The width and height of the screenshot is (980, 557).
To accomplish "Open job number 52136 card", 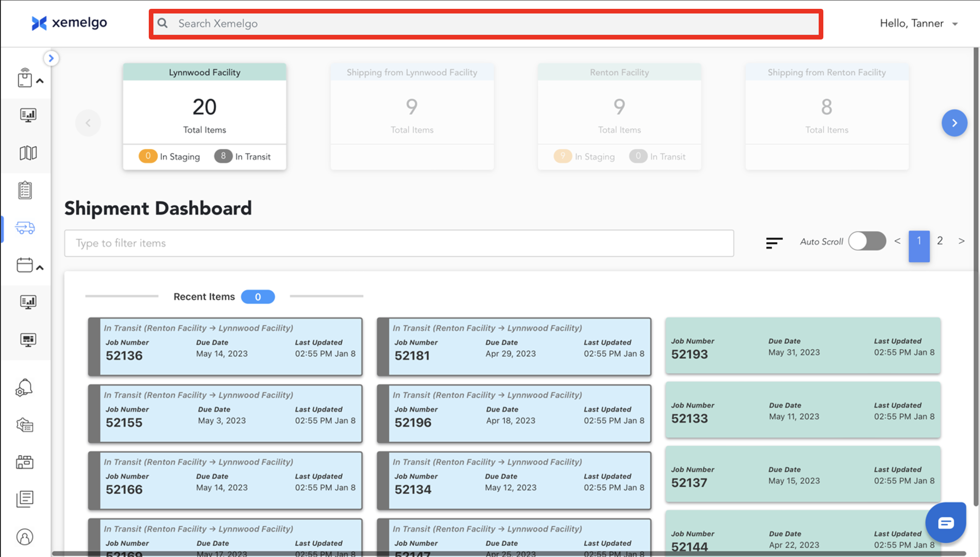I will (225, 347).
